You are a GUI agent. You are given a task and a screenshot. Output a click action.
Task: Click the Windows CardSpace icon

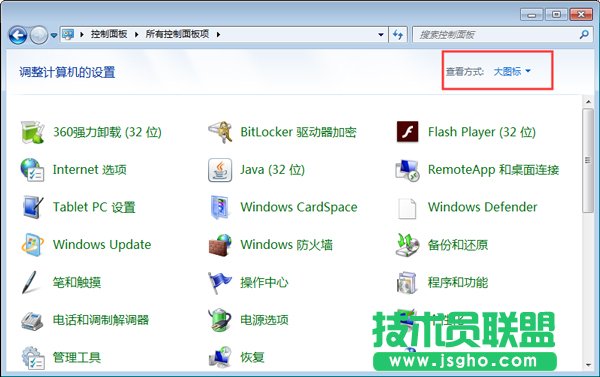(x=220, y=207)
